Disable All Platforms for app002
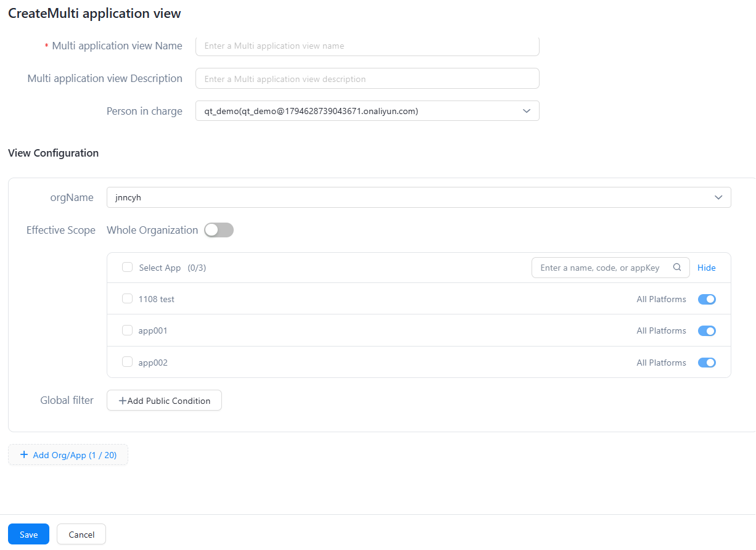Screen dimensions: 756x550 [707, 363]
